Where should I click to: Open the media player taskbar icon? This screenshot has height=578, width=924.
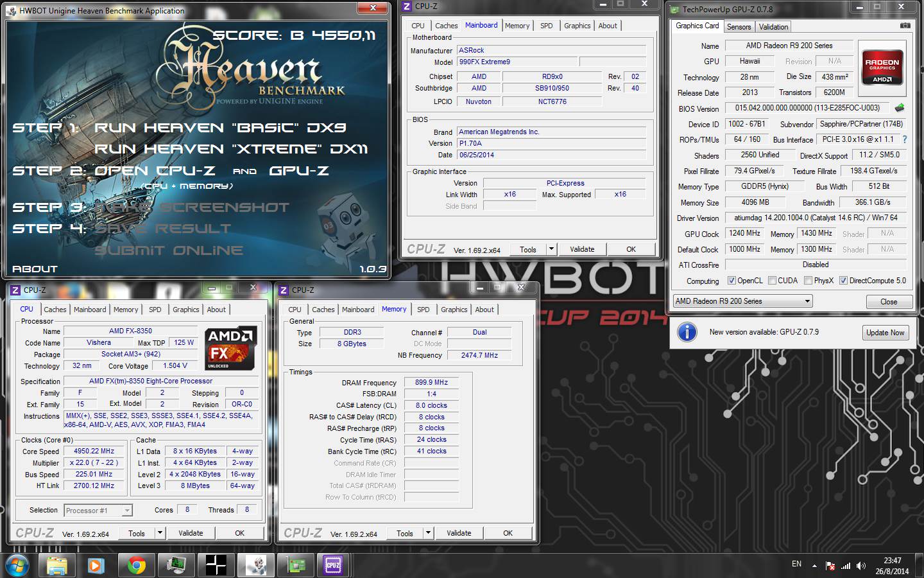pos(96,565)
